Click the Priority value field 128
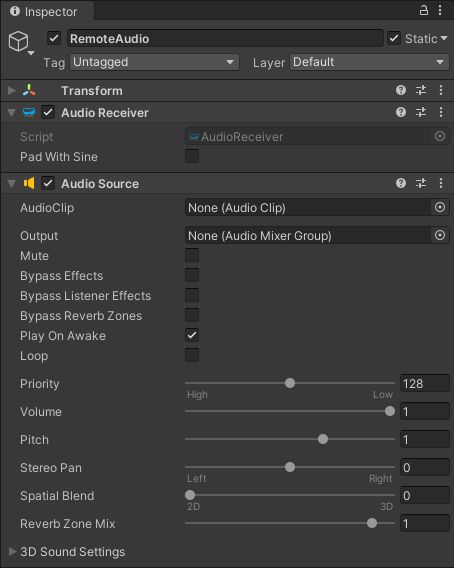The width and height of the screenshot is (454, 568). pos(425,383)
